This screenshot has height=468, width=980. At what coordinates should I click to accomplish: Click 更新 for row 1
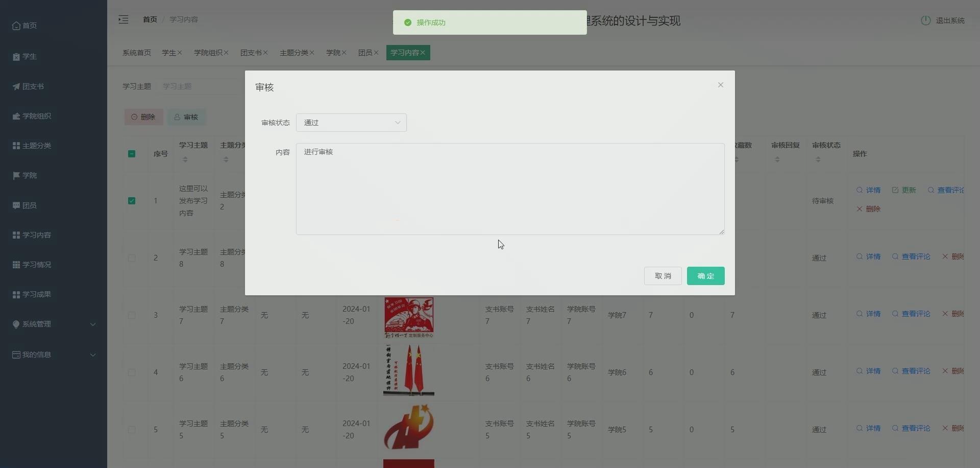coord(904,190)
